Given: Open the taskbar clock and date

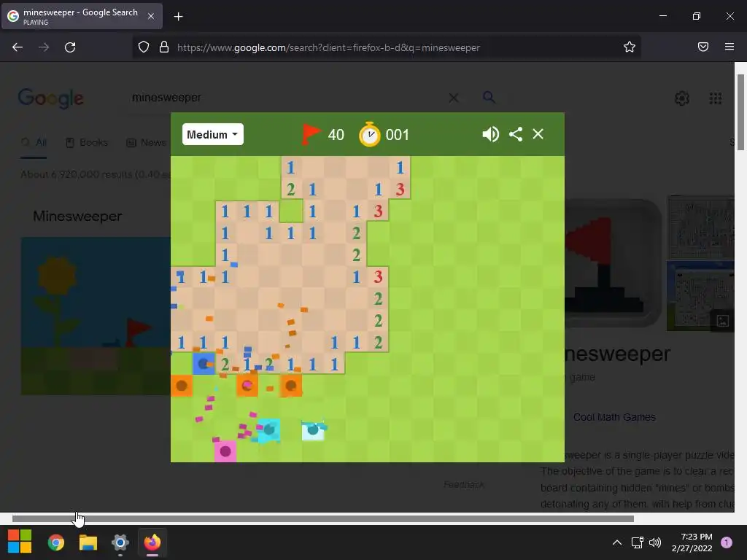Looking at the screenshot, I should [692, 542].
